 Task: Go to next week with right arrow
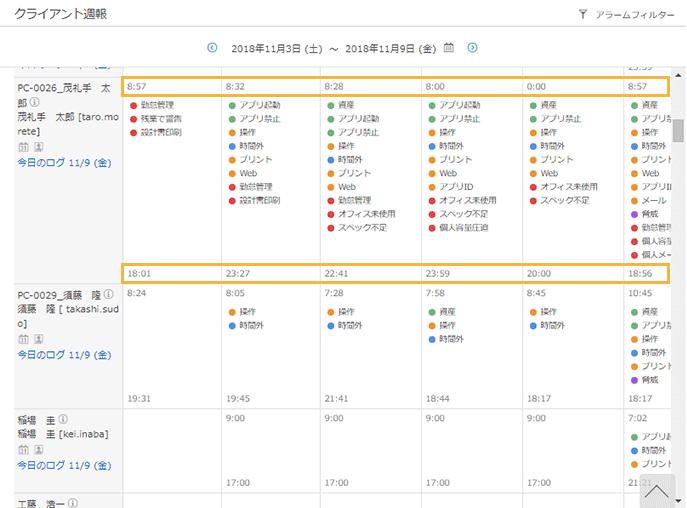click(472, 47)
